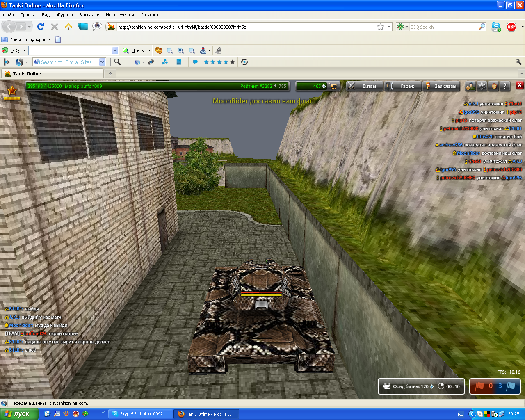The height and width of the screenshot is (420, 525).
Task: Click the RU language indicator
Action: point(461,414)
